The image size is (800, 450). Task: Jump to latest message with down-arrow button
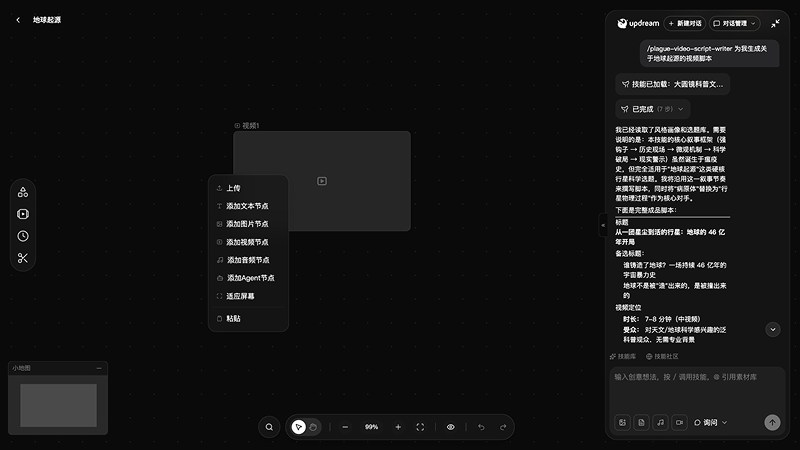pyautogui.click(x=772, y=330)
